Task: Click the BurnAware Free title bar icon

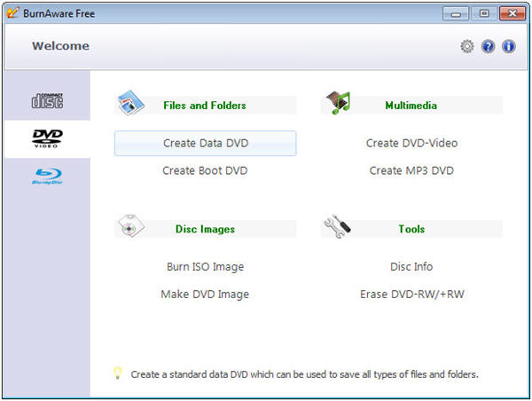Action: [x=12, y=12]
